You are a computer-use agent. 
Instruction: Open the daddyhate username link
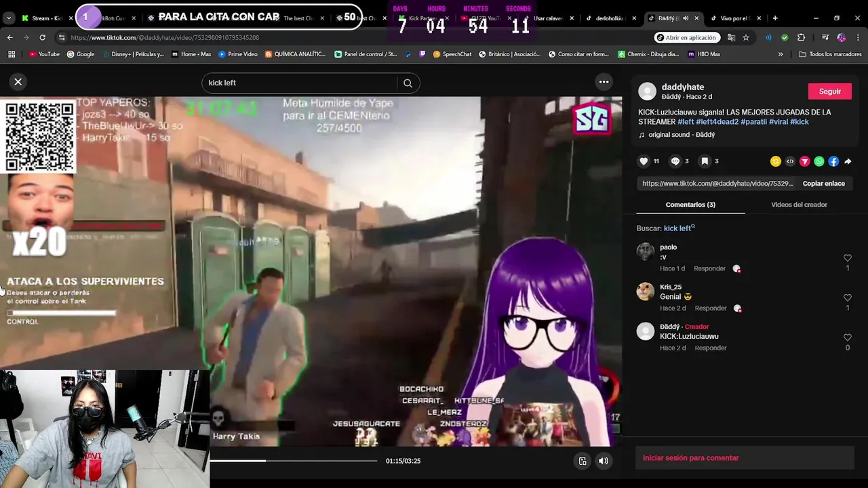pos(683,87)
